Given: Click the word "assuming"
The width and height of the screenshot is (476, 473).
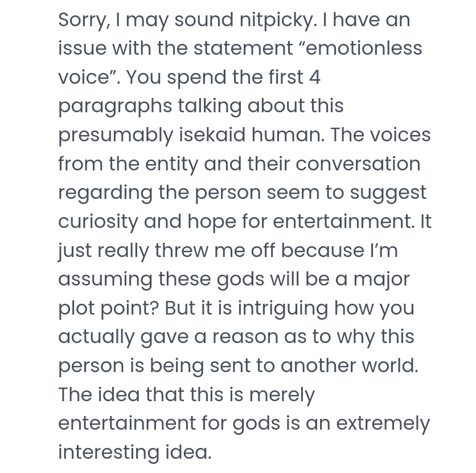Looking at the screenshot, I should coord(105,279).
